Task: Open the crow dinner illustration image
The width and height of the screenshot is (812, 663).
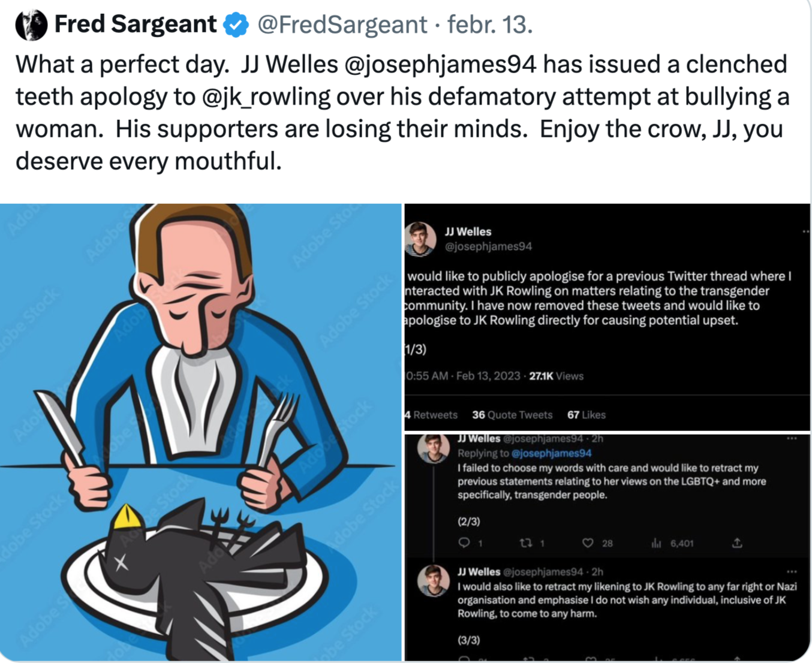Action: 201,432
